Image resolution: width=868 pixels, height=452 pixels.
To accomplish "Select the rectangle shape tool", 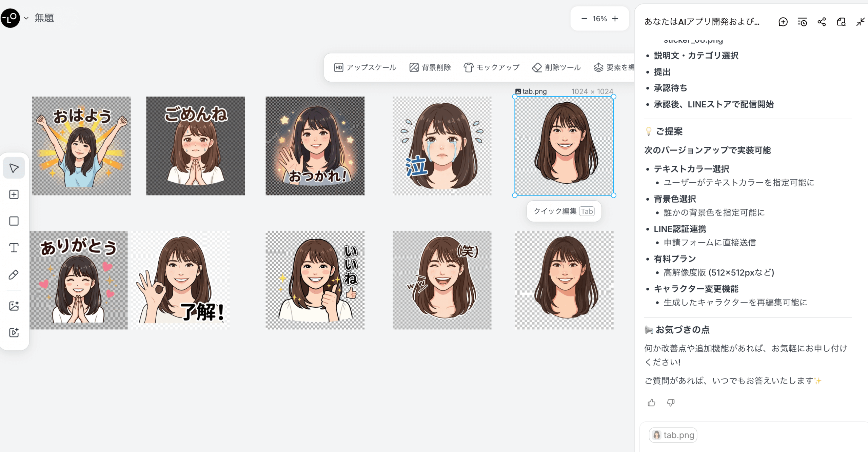I will pyautogui.click(x=14, y=221).
